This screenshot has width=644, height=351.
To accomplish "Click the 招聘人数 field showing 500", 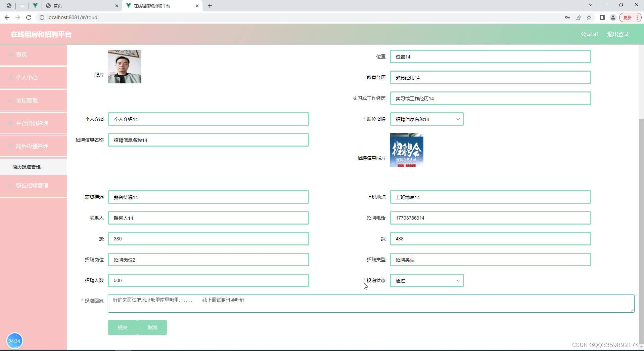I will pos(208,280).
